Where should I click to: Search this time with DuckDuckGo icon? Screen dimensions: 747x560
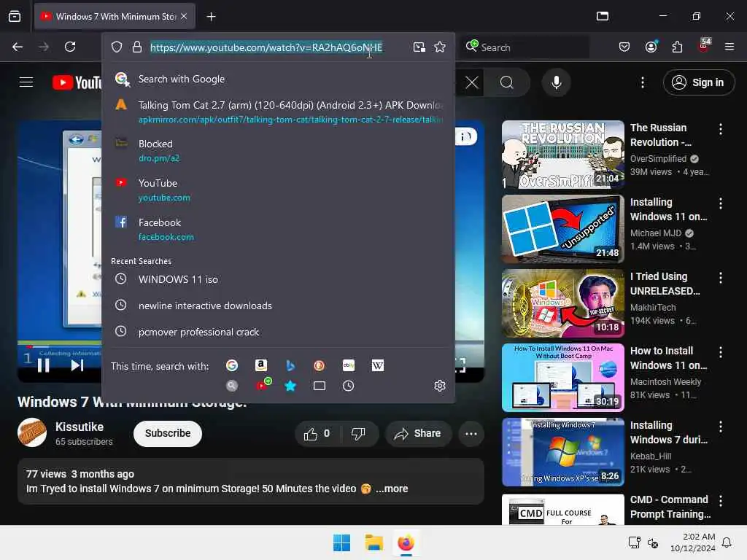320,365
